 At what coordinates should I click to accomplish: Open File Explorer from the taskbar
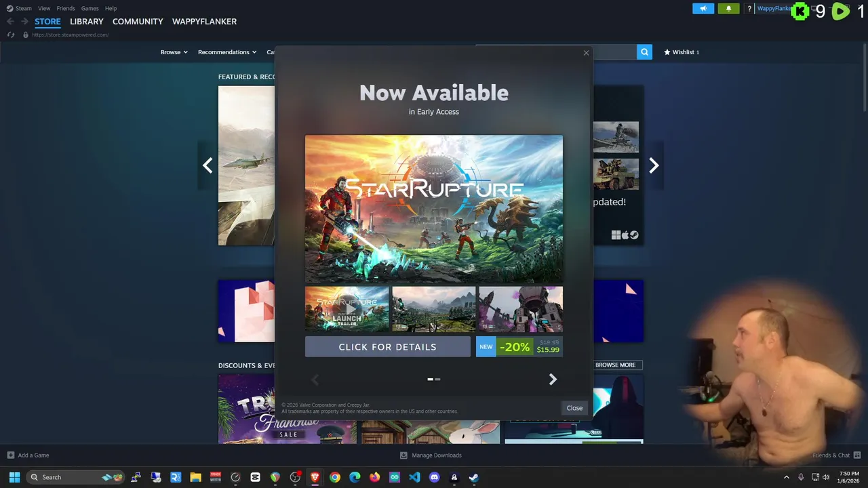[195, 477]
